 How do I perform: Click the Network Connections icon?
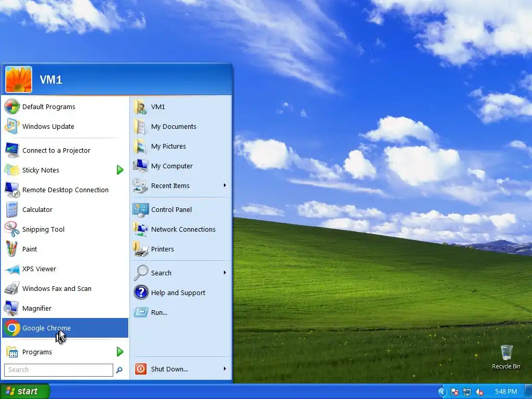pyautogui.click(x=140, y=229)
